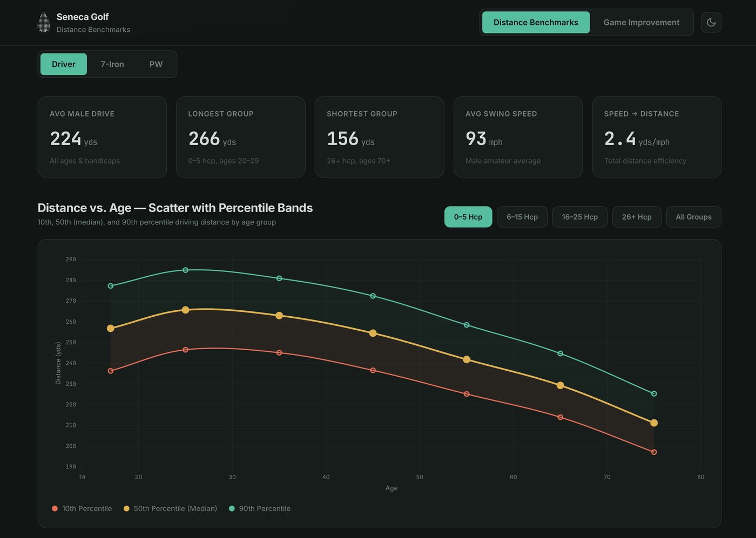Click the 'All ages & handicaps' caption
756x538 pixels.
click(85, 161)
